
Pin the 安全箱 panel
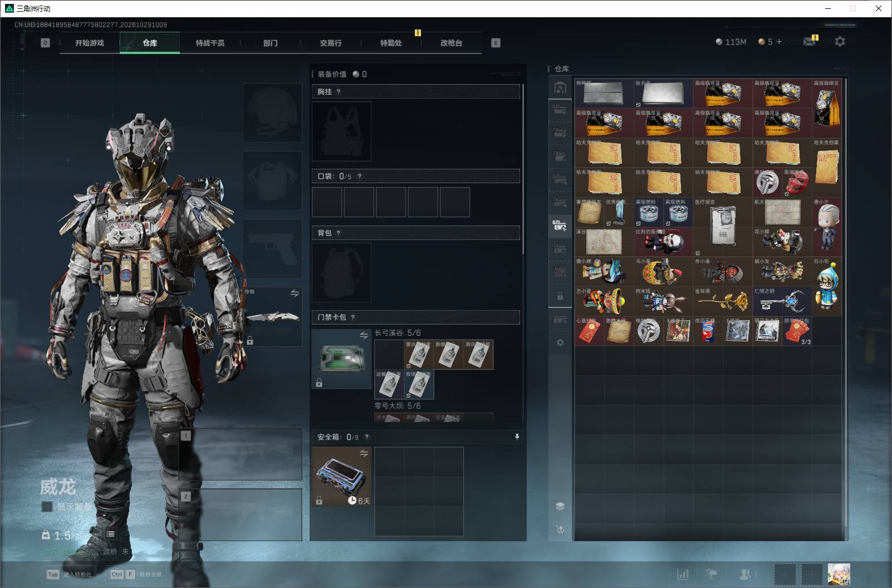pos(517,437)
